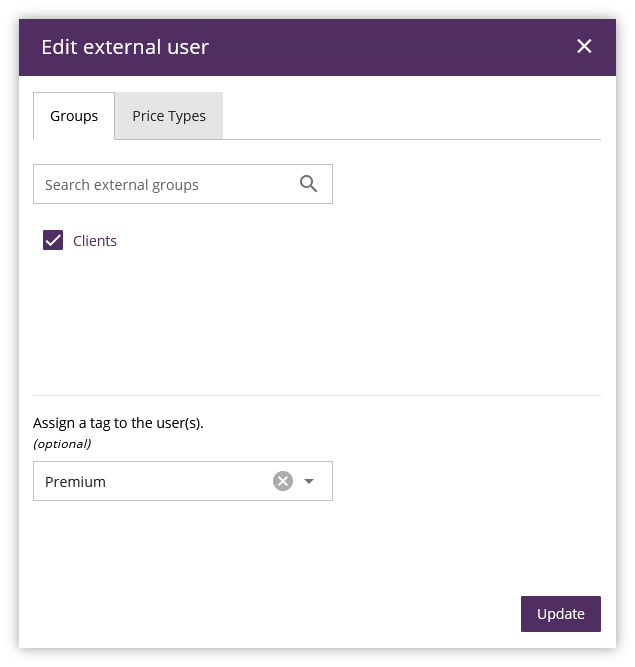The width and height of the screenshot is (635, 667).
Task: Open the Price Types tab
Action: click(x=169, y=116)
